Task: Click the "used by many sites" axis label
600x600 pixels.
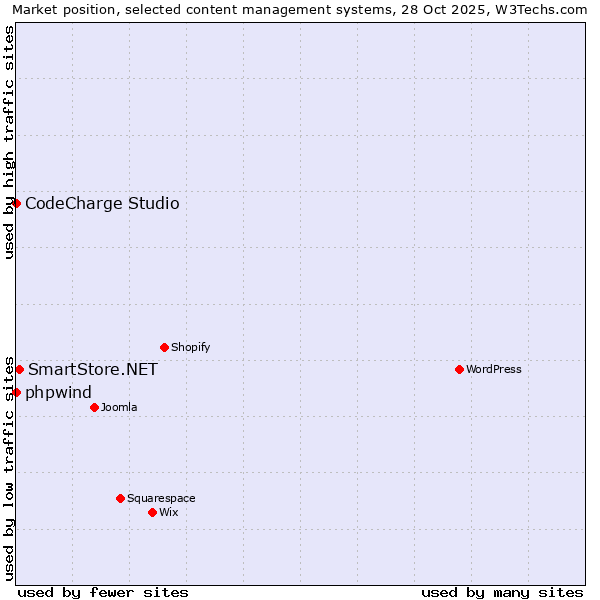Action: point(502,592)
